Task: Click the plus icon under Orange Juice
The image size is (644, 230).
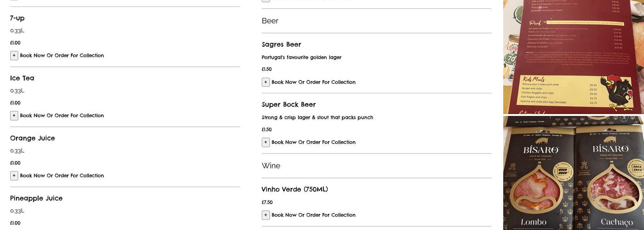Action: 14,176
